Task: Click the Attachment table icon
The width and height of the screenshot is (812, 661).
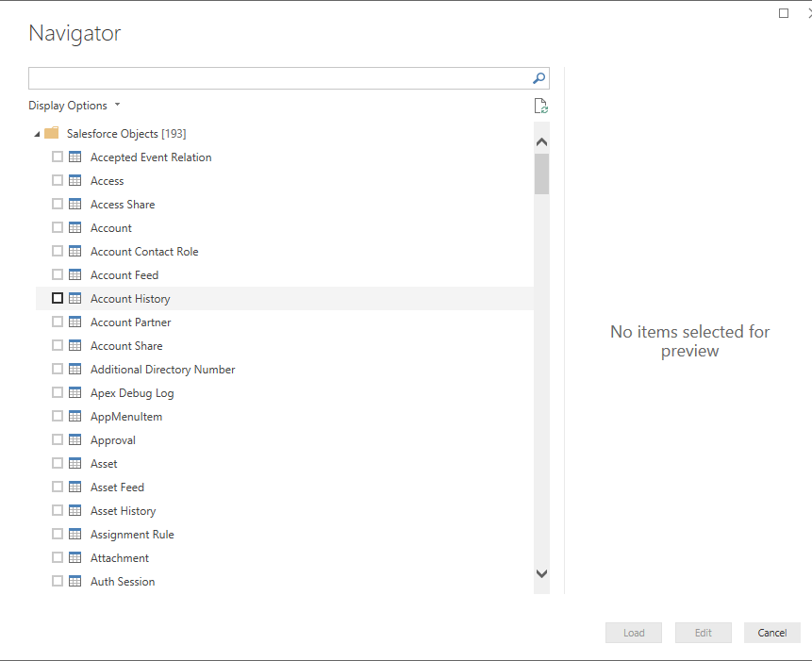Action: click(75, 558)
